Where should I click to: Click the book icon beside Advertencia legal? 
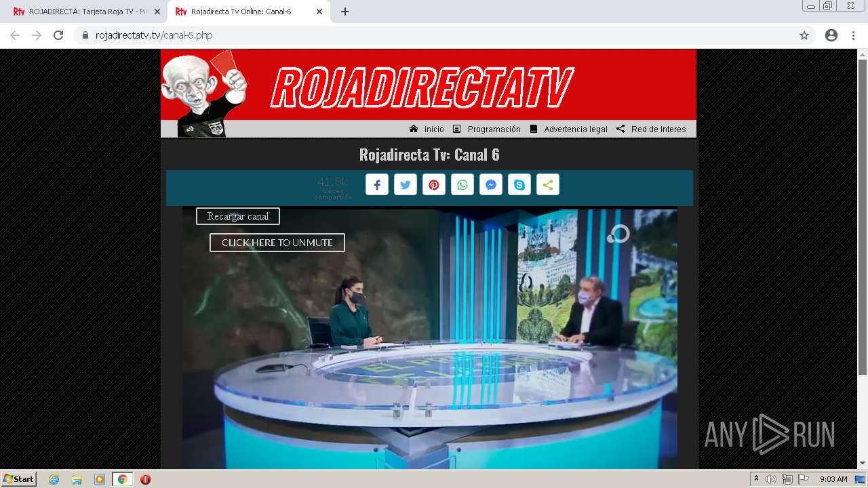tap(534, 129)
